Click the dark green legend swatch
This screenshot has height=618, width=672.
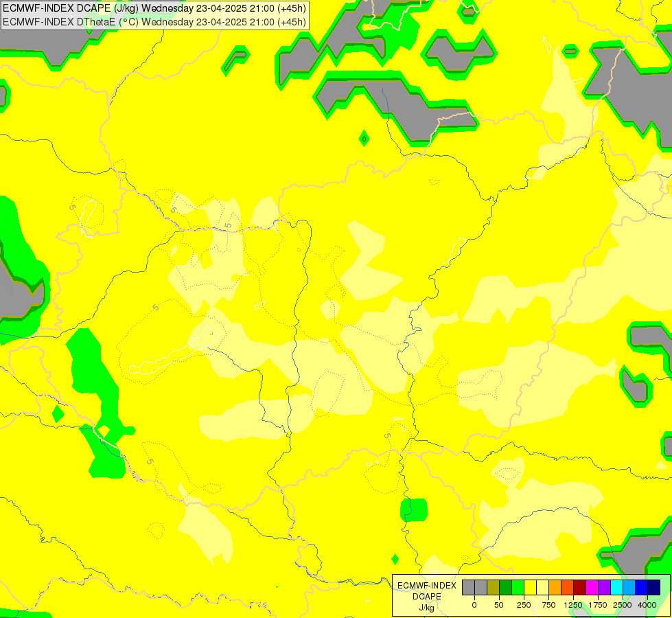tap(506, 587)
